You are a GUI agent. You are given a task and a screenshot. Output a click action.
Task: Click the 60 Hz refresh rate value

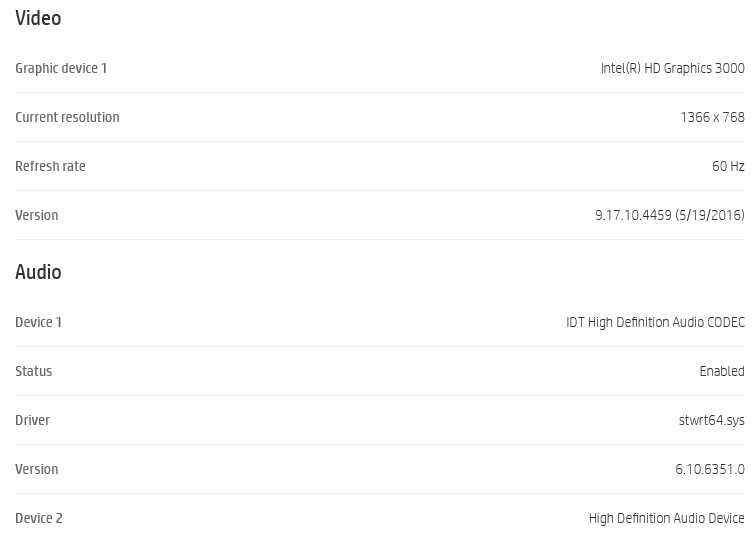[x=728, y=166]
